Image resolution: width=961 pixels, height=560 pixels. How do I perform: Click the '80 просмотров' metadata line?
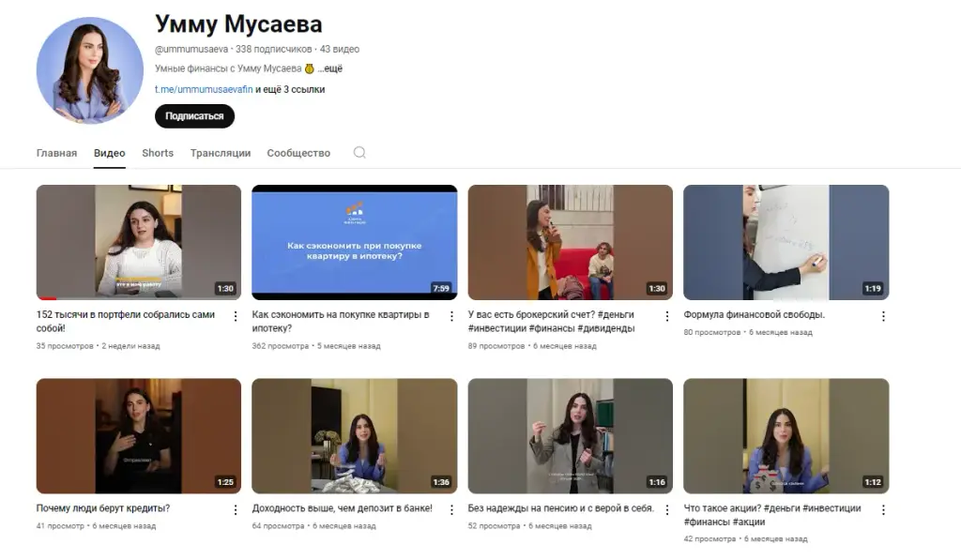pyautogui.click(x=748, y=332)
